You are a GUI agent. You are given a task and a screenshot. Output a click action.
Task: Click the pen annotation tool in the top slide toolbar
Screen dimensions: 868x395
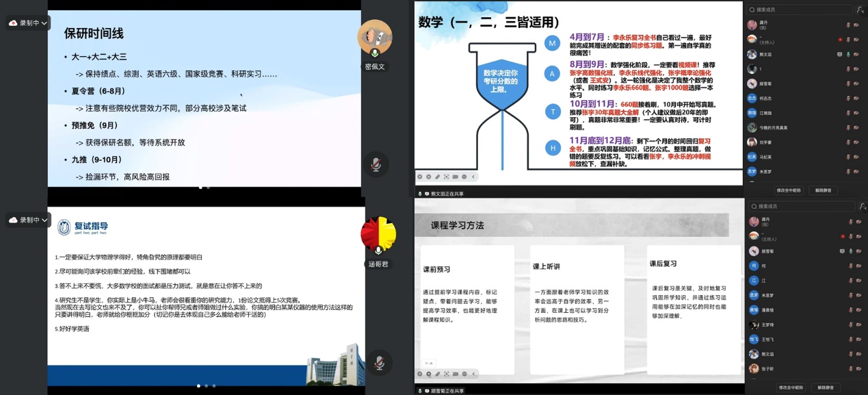(437, 177)
